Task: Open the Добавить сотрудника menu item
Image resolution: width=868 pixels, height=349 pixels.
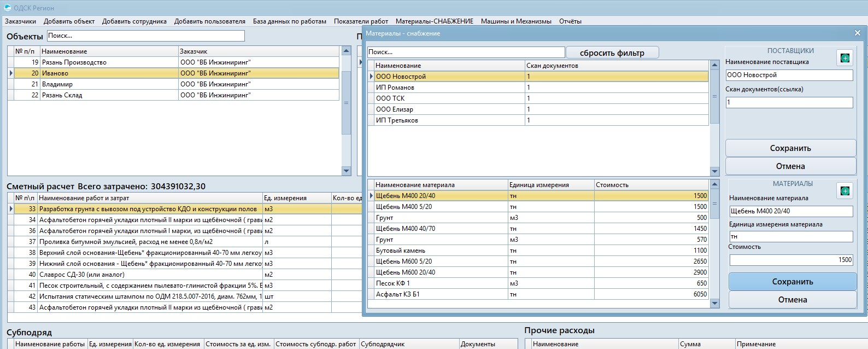Action: click(x=134, y=21)
